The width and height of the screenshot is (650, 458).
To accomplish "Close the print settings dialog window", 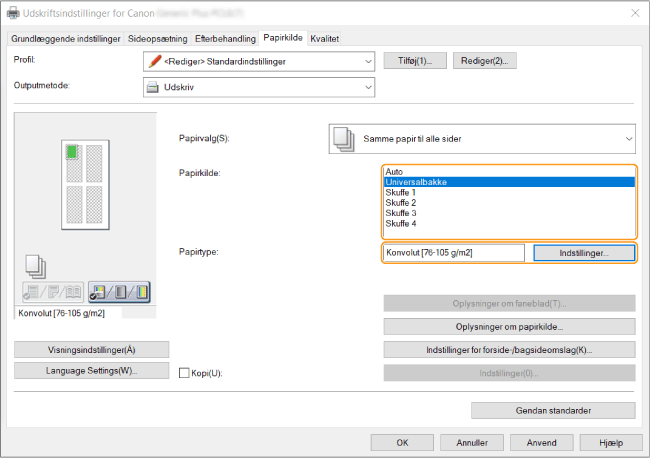I will click(634, 11).
